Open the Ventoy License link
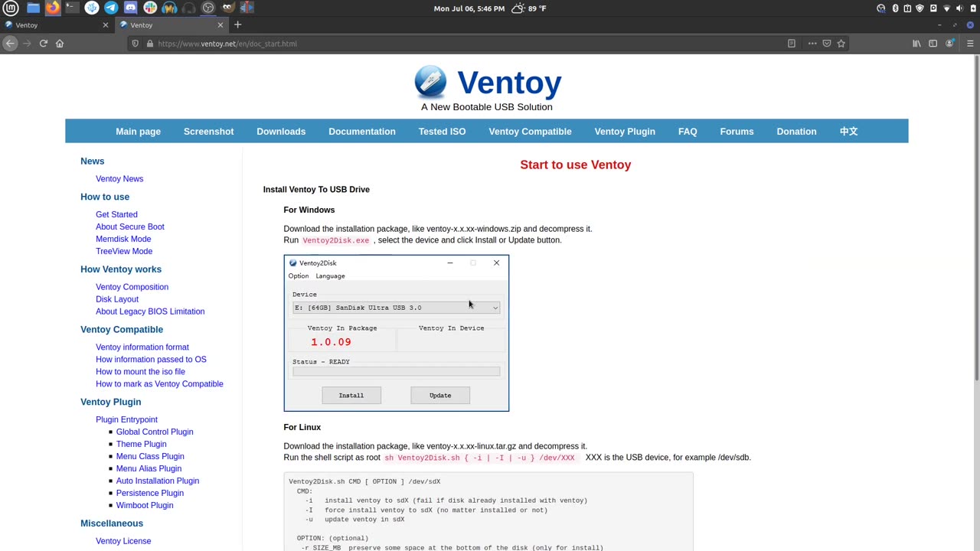Screen dimensions: 980x551 [x=123, y=542]
